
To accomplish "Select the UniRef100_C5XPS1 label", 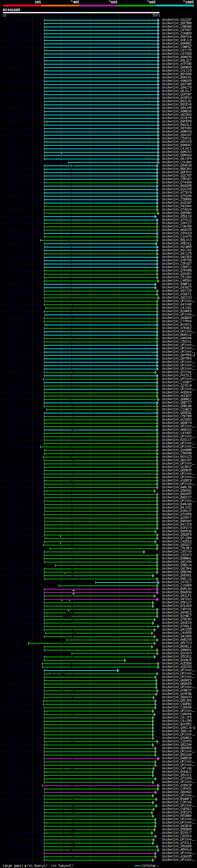I will point(177,138).
